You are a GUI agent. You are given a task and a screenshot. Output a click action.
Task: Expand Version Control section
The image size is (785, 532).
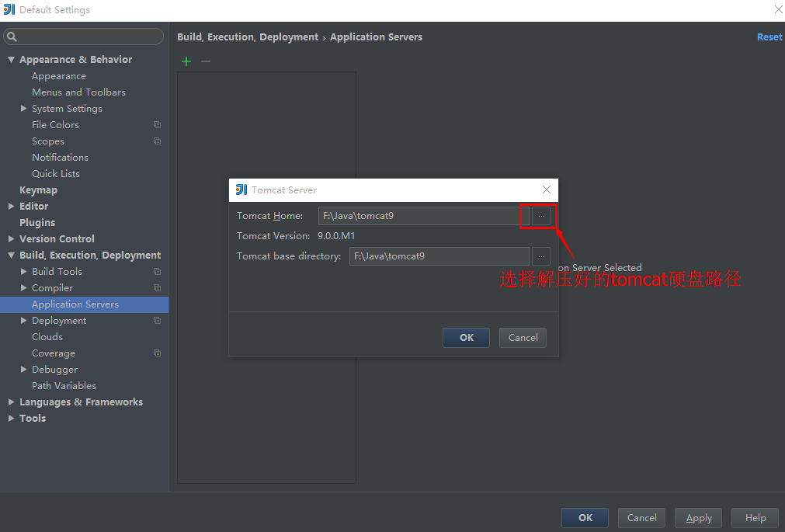click(11, 238)
